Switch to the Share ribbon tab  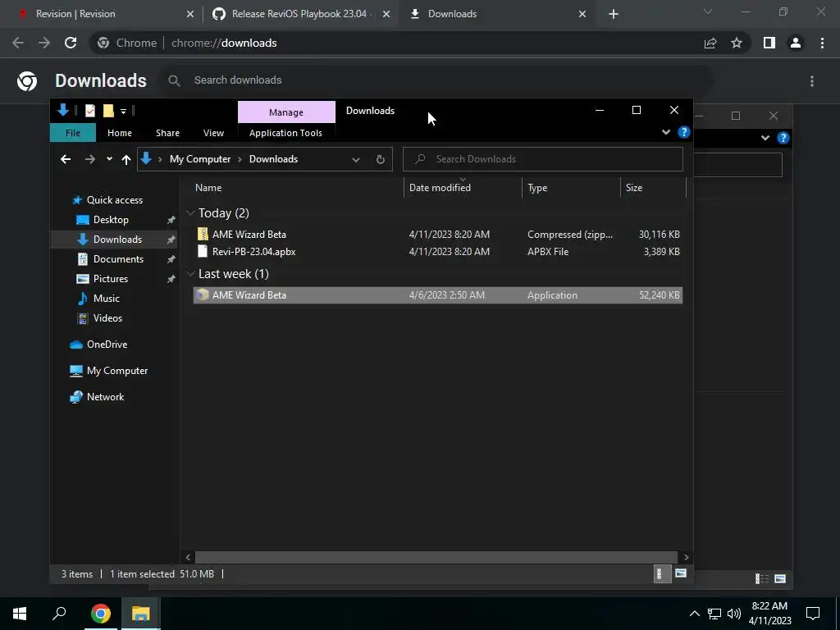pos(167,133)
